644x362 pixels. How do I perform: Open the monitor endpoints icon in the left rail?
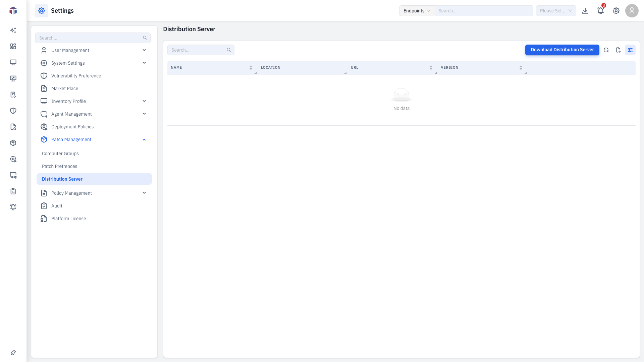[x=13, y=62]
